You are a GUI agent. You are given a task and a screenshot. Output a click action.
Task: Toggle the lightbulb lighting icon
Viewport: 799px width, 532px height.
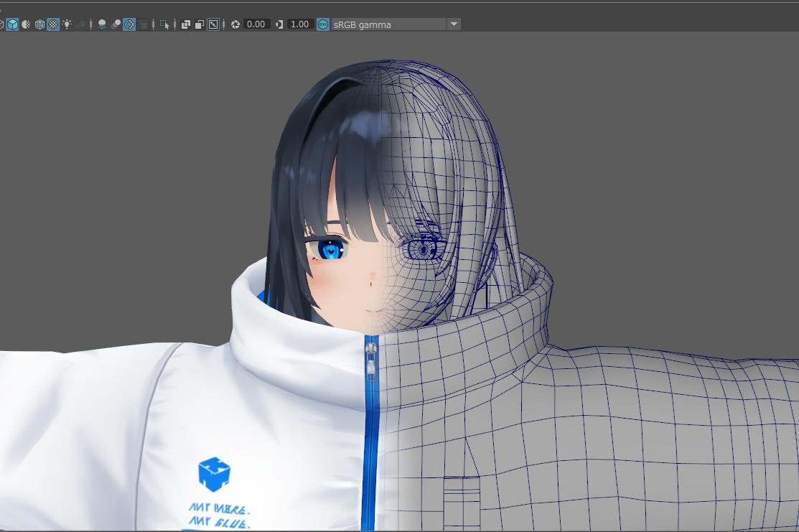coord(66,24)
